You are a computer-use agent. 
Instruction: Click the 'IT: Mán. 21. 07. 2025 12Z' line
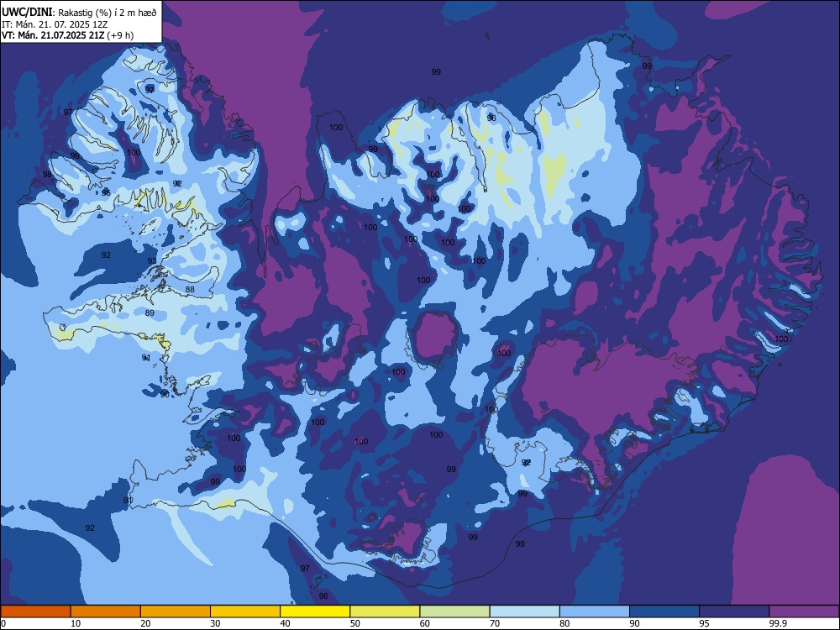click(55, 24)
